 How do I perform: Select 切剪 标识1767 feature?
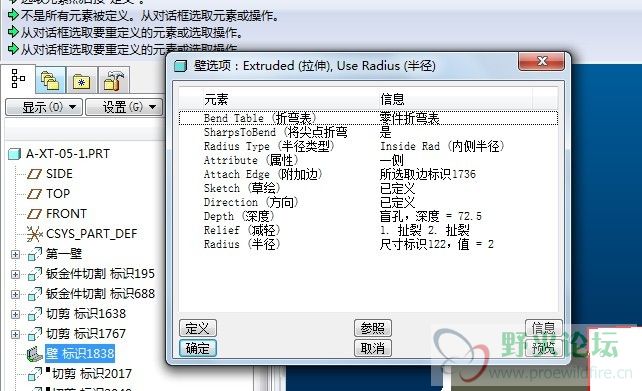pyautogui.click(x=86, y=334)
